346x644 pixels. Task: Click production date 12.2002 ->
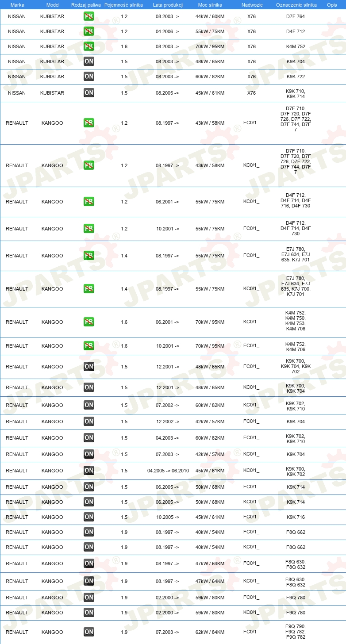pos(167,422)
